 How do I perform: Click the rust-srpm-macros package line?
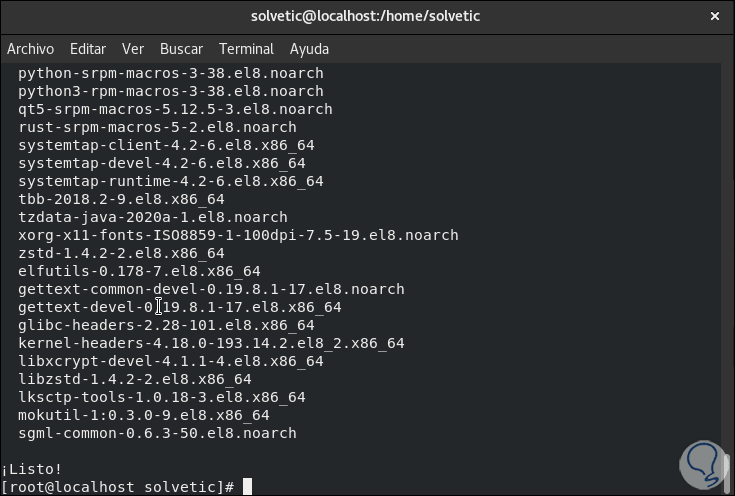click(x=157, y=127)
